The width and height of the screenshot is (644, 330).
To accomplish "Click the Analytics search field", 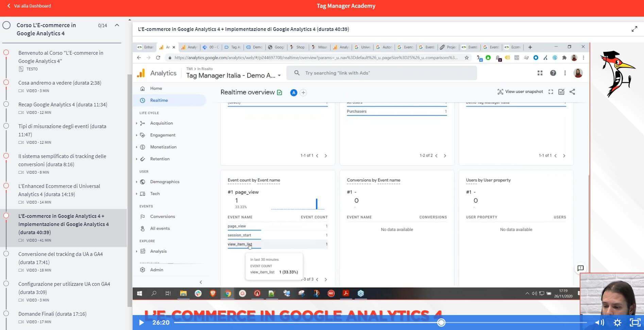I will [382, 73].
